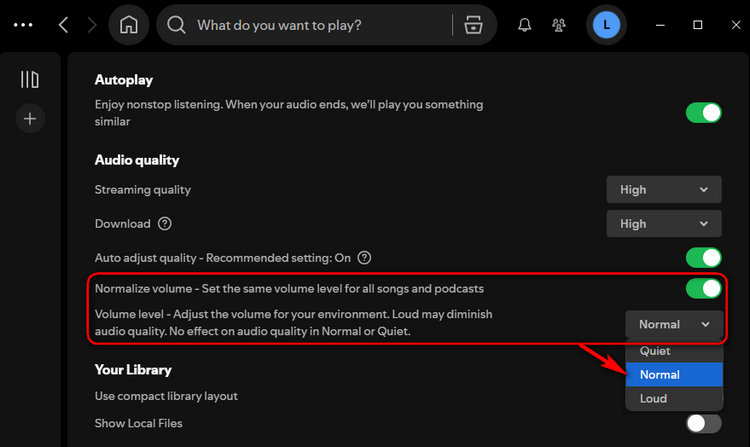Open the Auto adjust quality help icon
The width and height of the screenshot is (750, 447).
pyautogui.click(x=364, y=258)
